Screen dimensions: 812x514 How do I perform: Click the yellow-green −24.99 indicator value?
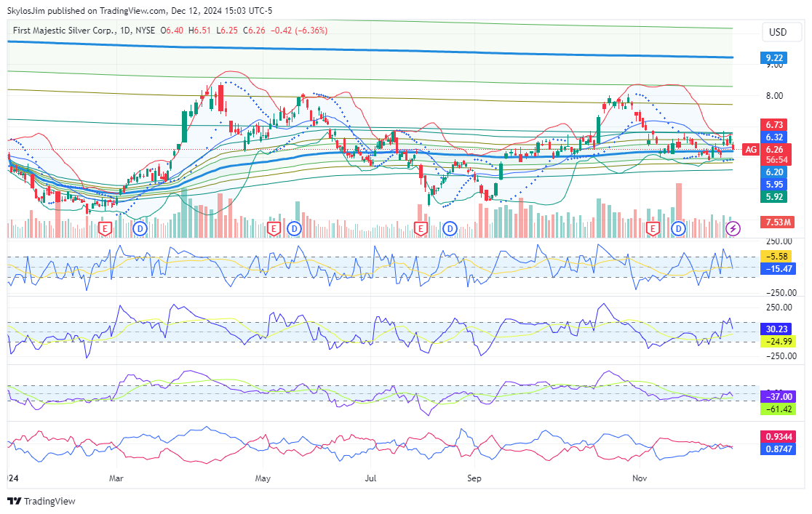point(778,341)
